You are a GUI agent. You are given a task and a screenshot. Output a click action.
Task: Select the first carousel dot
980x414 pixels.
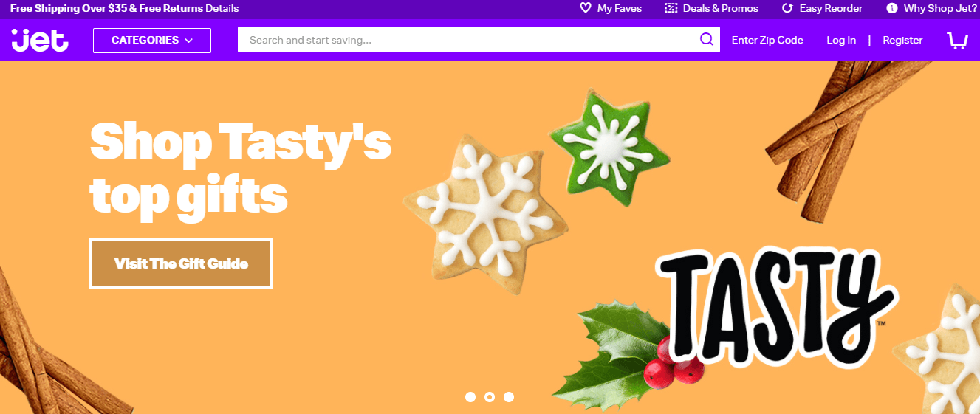470,397
